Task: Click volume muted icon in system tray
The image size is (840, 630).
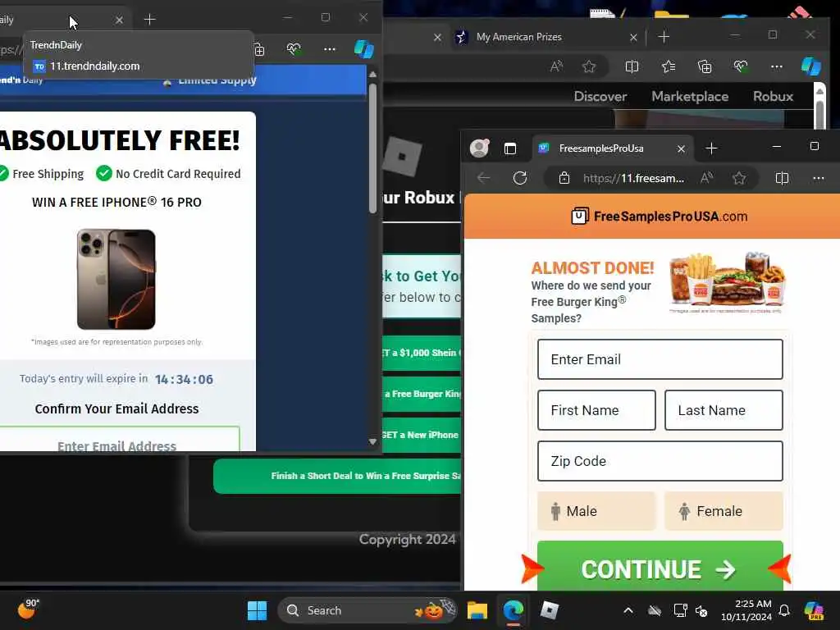Action: (701, 610)
